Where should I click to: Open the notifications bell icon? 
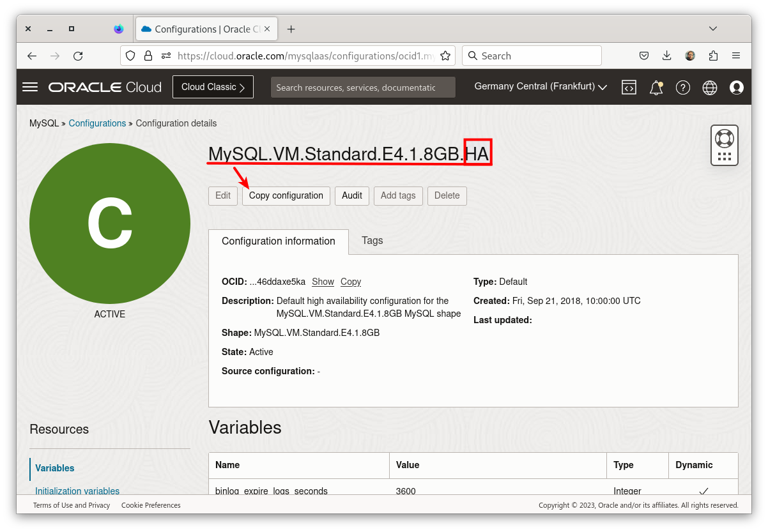[656, 87]
